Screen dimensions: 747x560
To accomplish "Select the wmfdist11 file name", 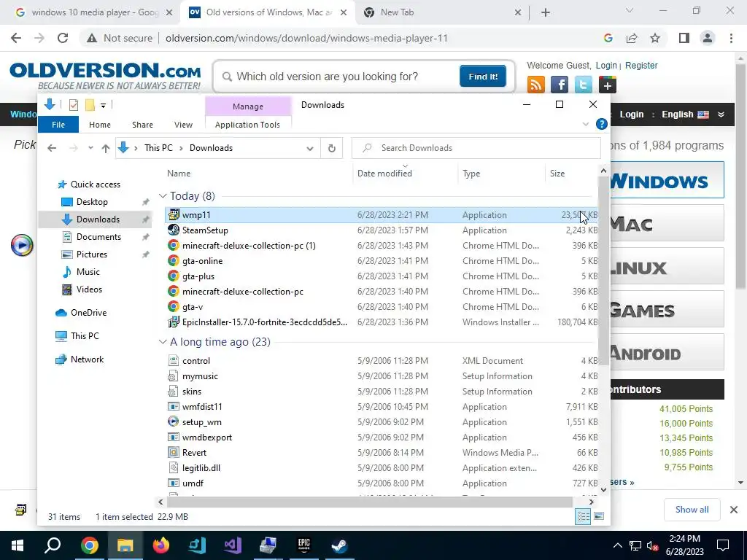I will point(202,407).
